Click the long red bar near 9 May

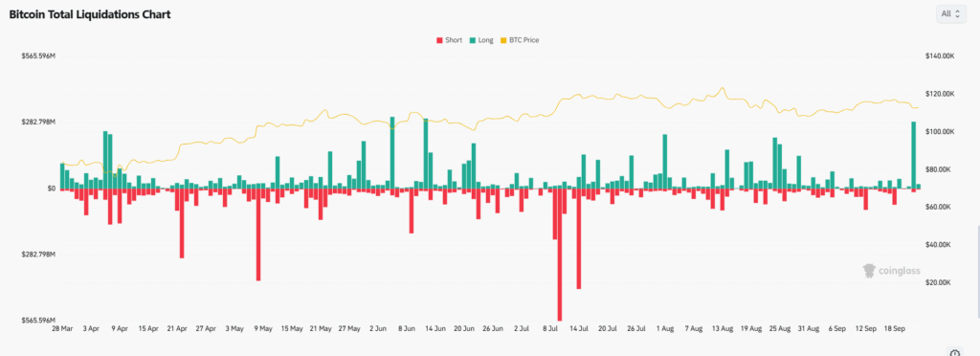258,234
